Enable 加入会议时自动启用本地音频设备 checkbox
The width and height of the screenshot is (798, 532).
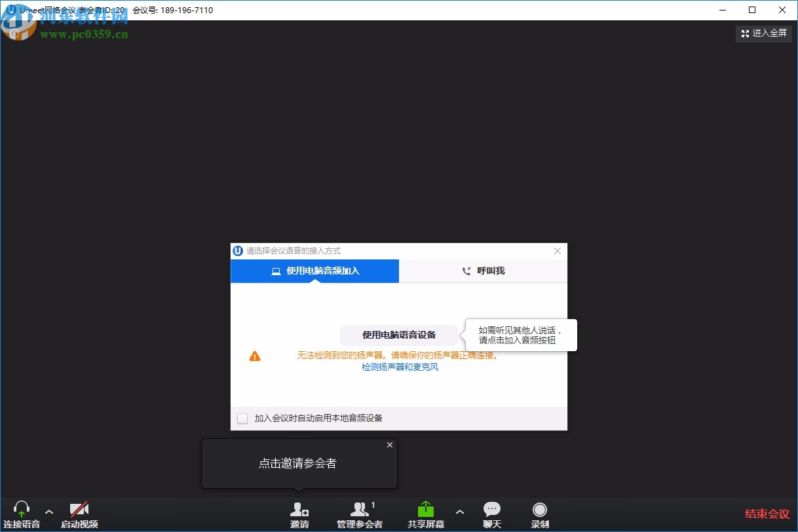tap(242, 417)
